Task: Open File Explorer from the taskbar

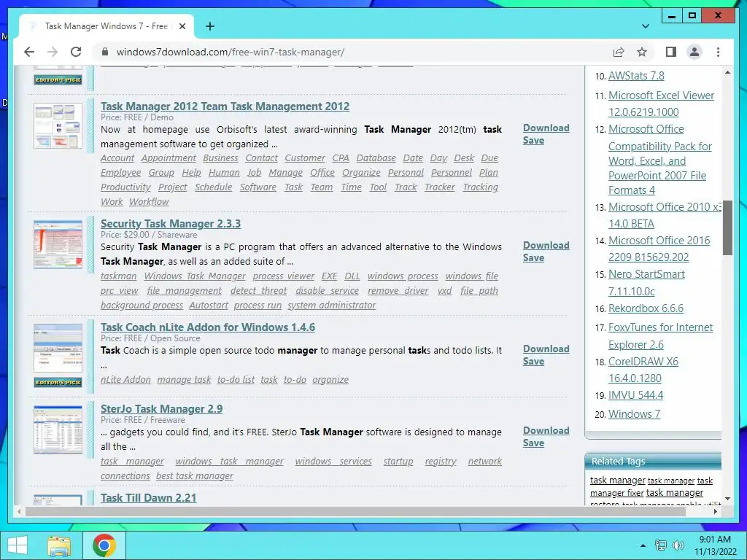Action: 58,545
